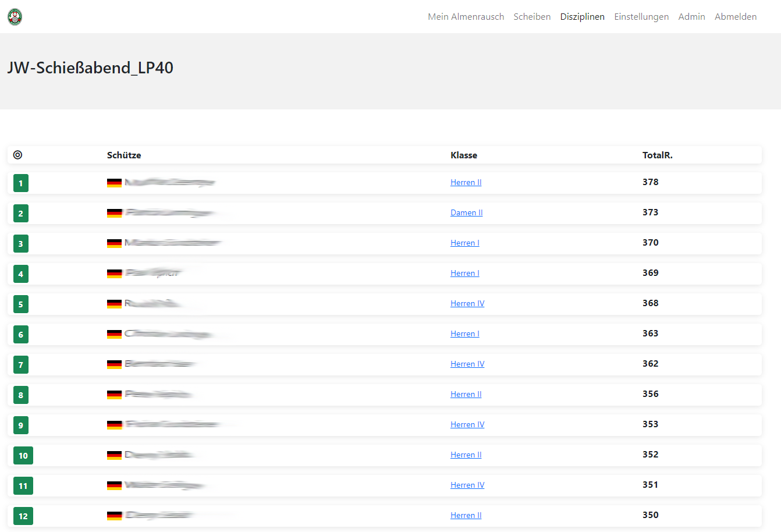Click Herren II link for rank 1

(x=466, y=182)
